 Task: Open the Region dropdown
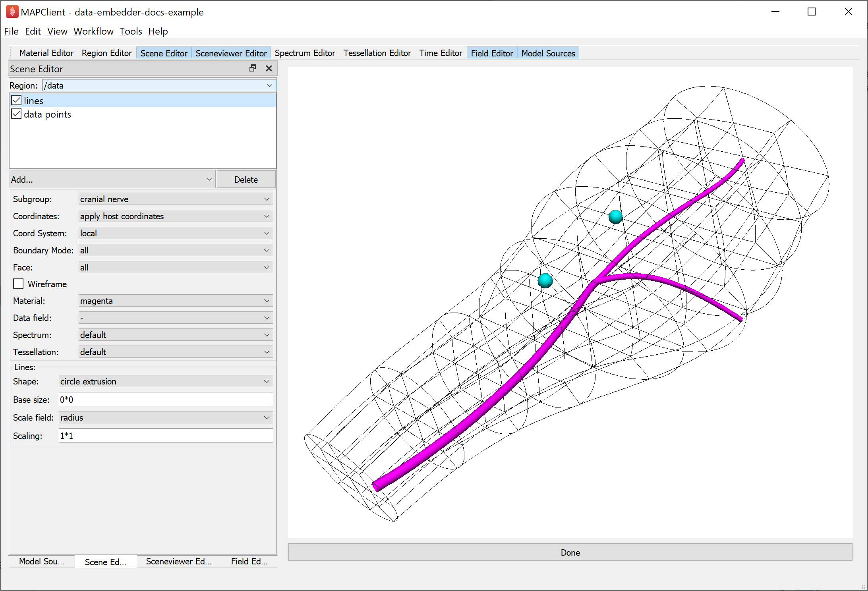(159, 85)
